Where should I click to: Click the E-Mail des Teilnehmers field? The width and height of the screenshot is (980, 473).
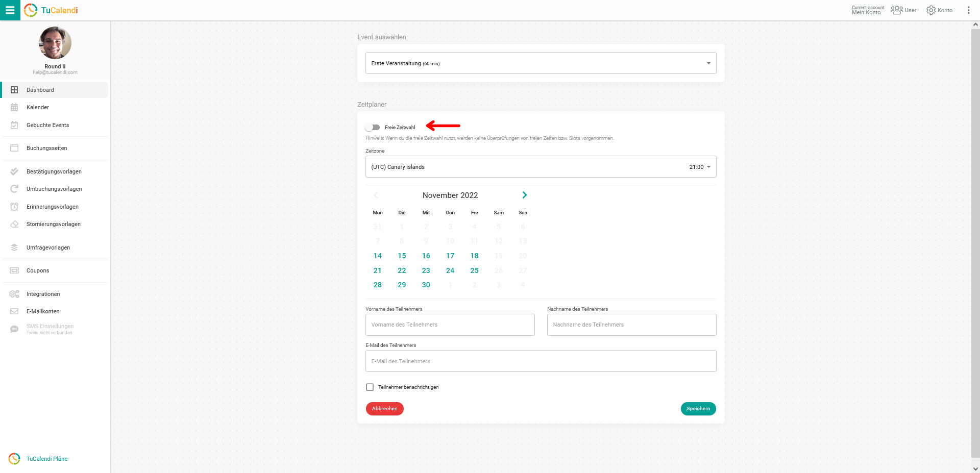(541, 361)
